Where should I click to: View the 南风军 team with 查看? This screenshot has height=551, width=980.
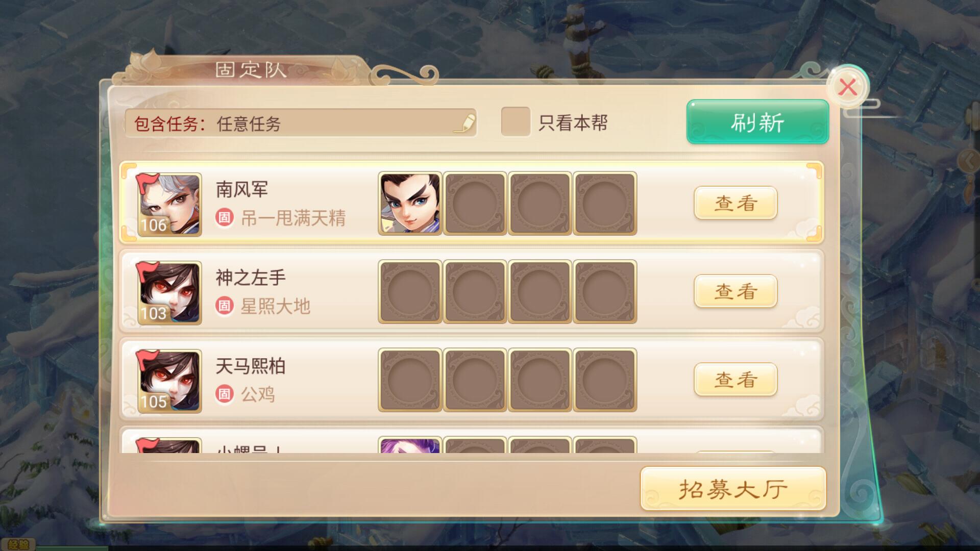coord(736,203)
